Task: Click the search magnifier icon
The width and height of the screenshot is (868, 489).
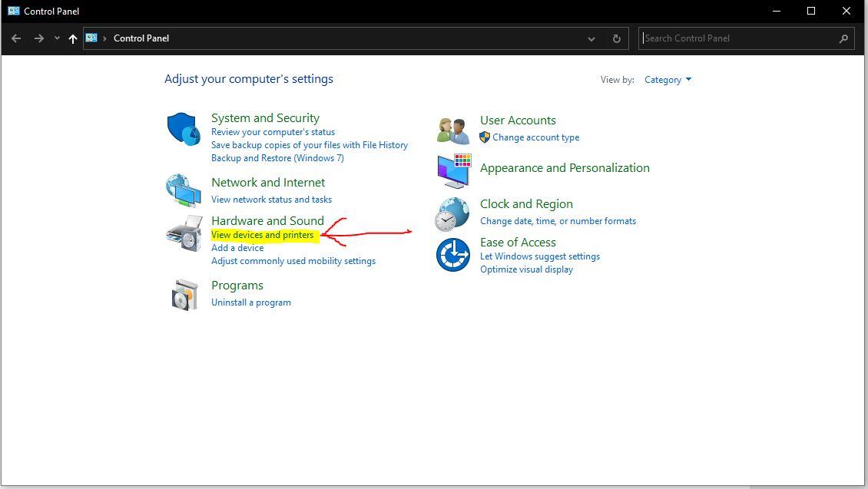Action: (843, 38)
